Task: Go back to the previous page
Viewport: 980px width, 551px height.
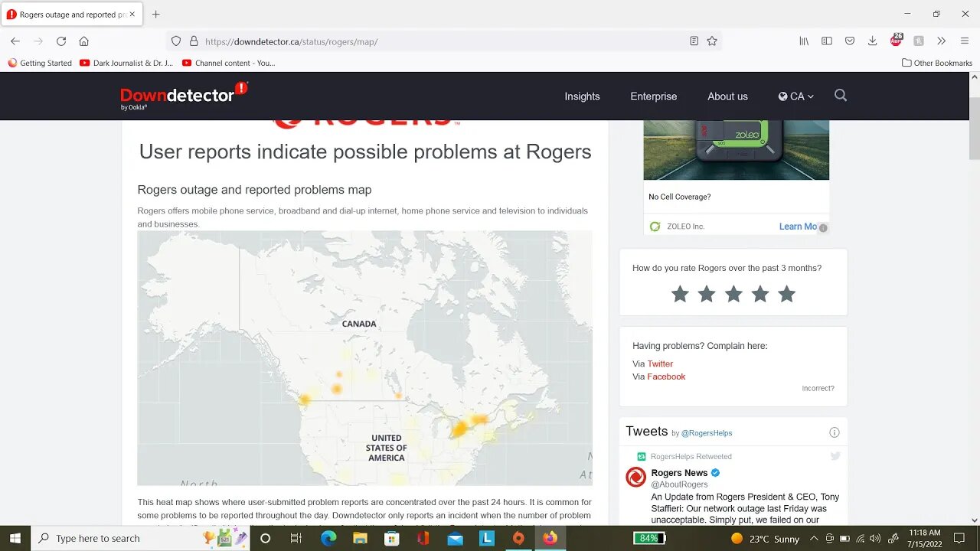Action: (15, 41)
